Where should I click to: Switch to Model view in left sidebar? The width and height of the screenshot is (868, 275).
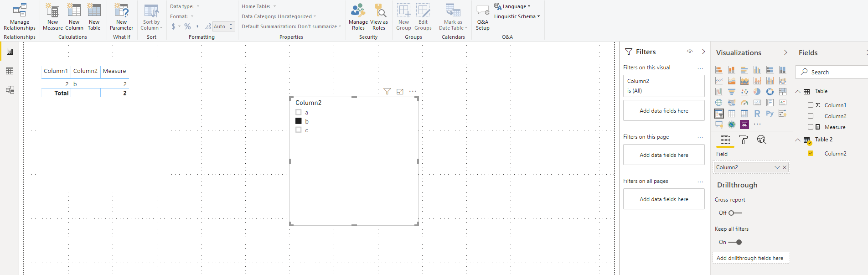pyautogui.click(x=10, y=90)
